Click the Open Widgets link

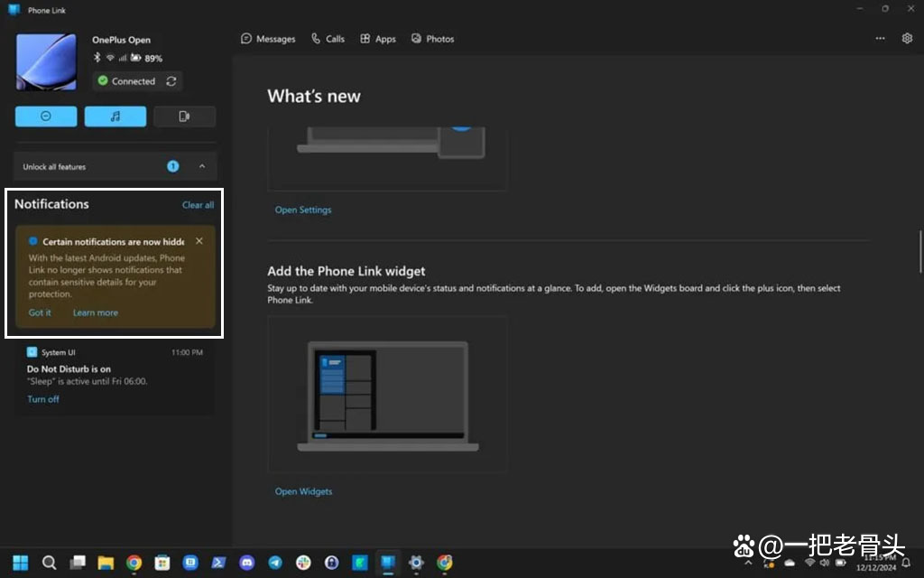pos(303,491)
